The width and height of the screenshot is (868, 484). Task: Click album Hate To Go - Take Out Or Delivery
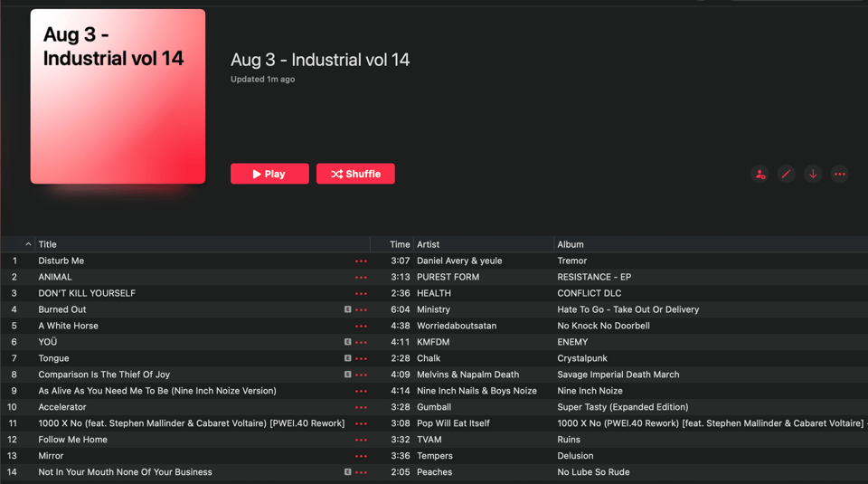click(x=628, y=309)
